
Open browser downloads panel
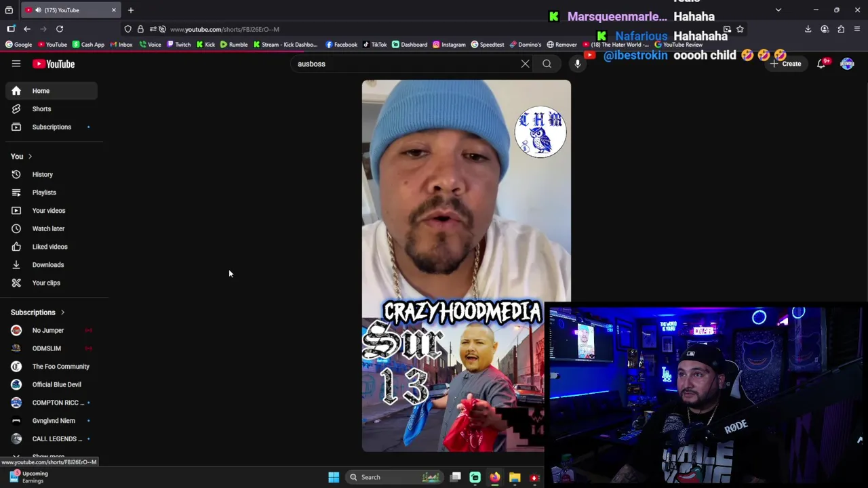pos(808,29)
